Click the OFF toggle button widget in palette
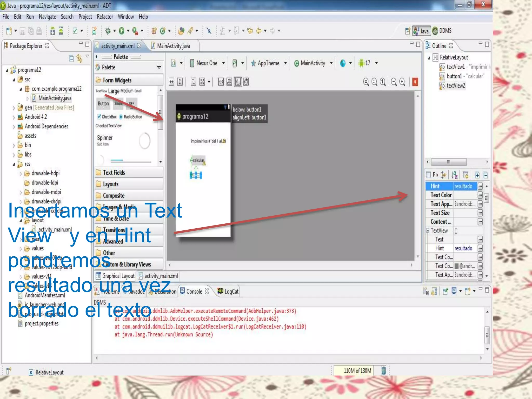This screenshot has width=532, height=399. 131,103
